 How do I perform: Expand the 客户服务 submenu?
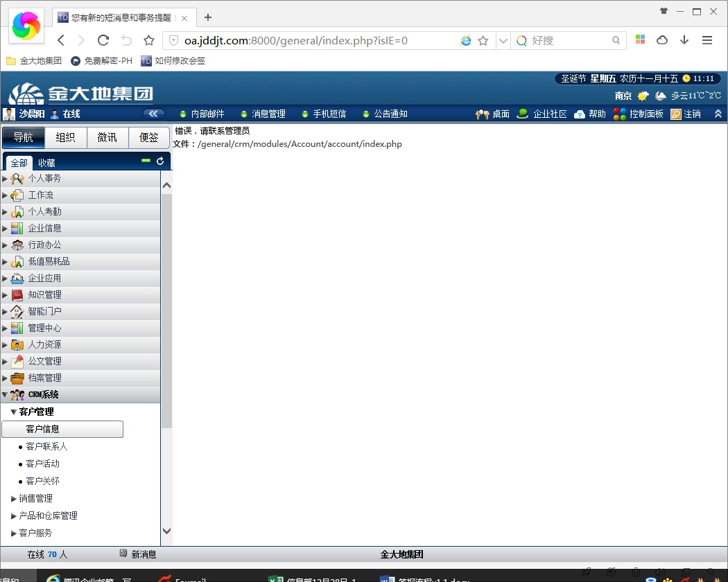[x=32, y=533]
